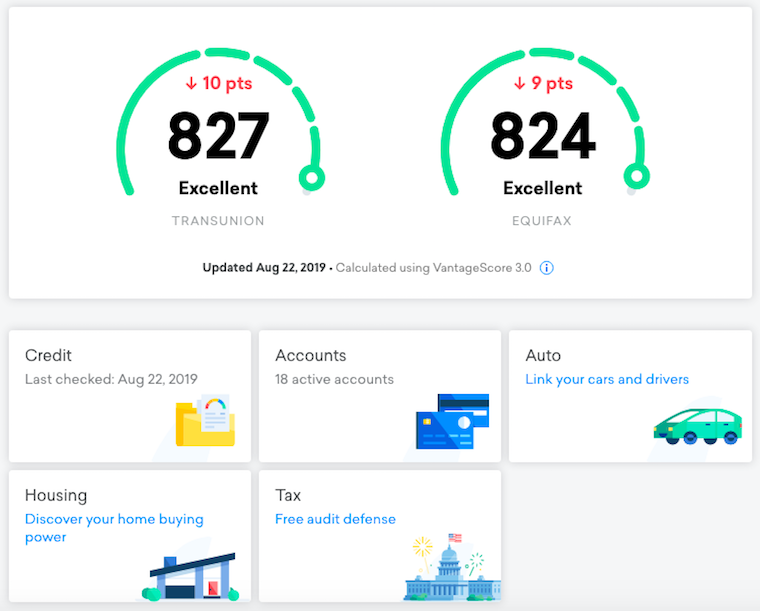Click the red 9 pts drop indicator
Image resolution: width=760 pixels, height=611 pixels.
tap(543, 83)
